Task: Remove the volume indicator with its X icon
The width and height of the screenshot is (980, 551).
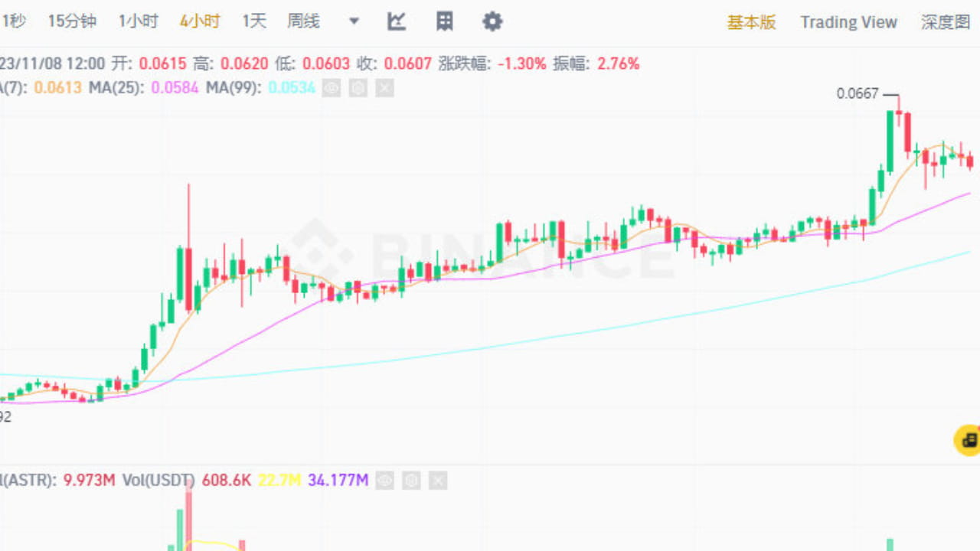Action: (x=436, y=481)
